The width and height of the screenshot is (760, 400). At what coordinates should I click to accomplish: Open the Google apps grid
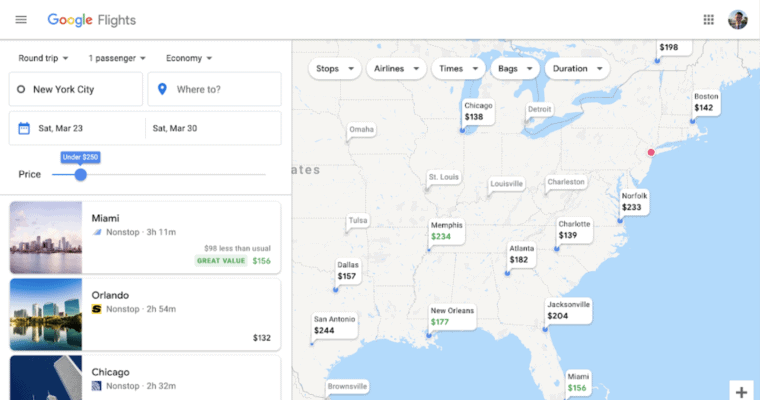pos(709,20)
